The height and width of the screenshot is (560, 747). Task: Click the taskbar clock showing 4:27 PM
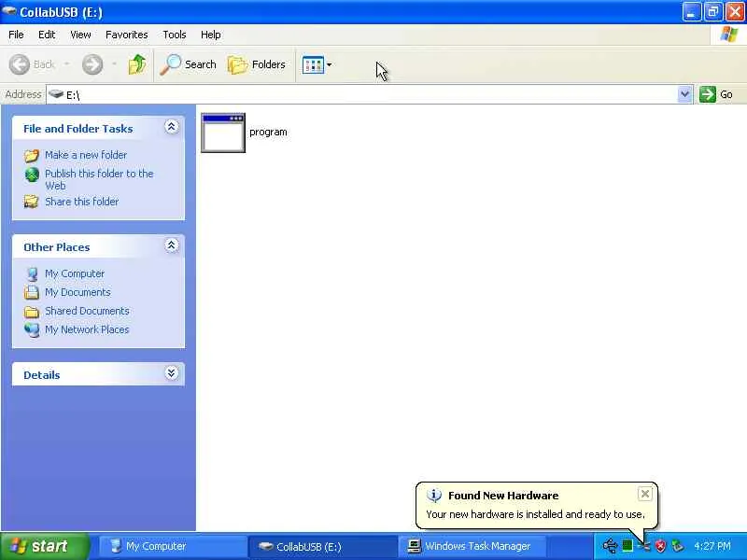712,546
